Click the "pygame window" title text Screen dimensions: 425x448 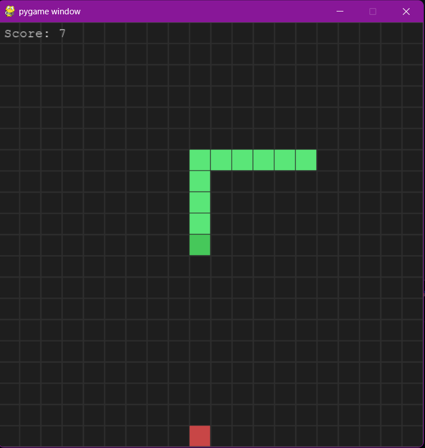coord(49,12)
